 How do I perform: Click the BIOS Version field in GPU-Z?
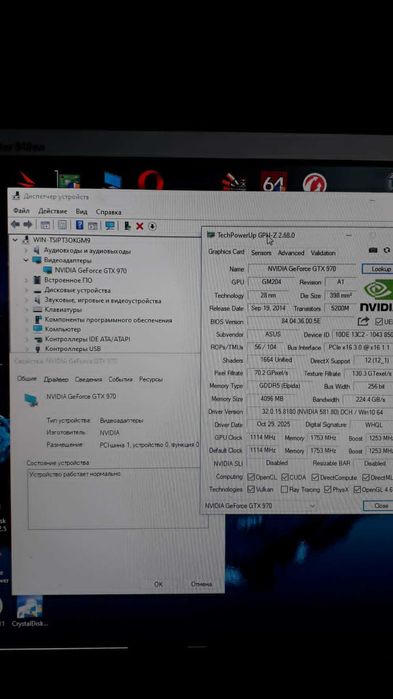(302, 321)
